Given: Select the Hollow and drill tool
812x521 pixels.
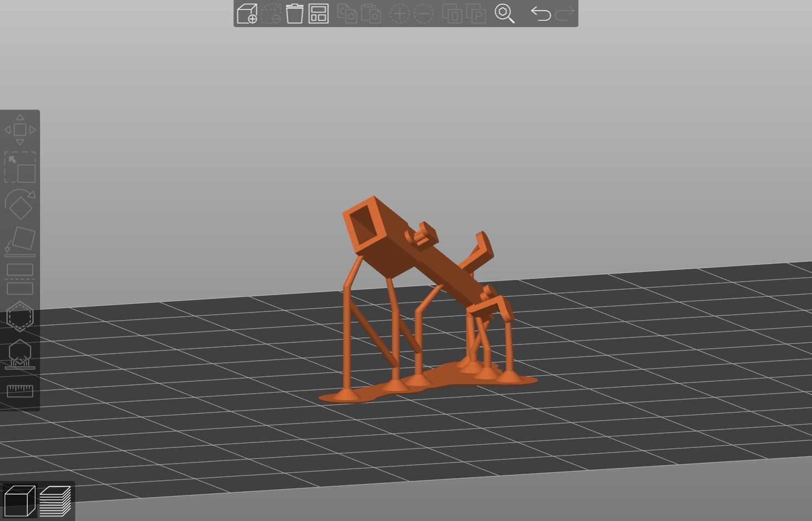Looking at the screenshot, I should (20, 316).
